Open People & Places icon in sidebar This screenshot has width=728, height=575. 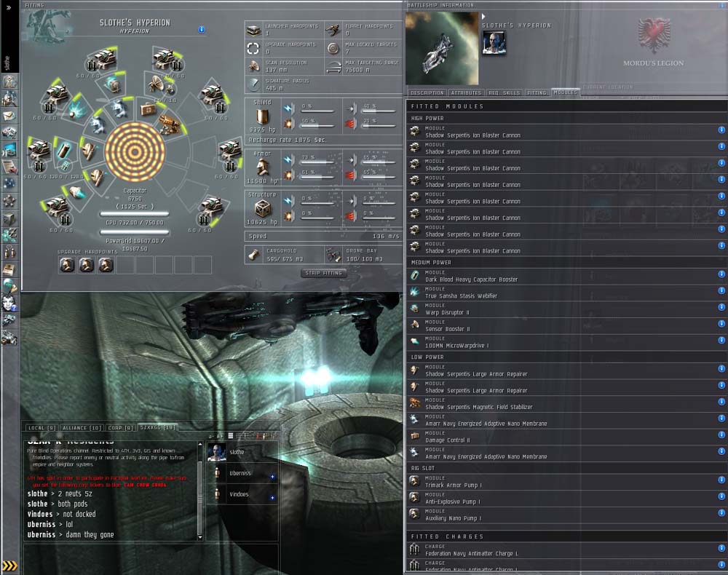tap(9, 98)
